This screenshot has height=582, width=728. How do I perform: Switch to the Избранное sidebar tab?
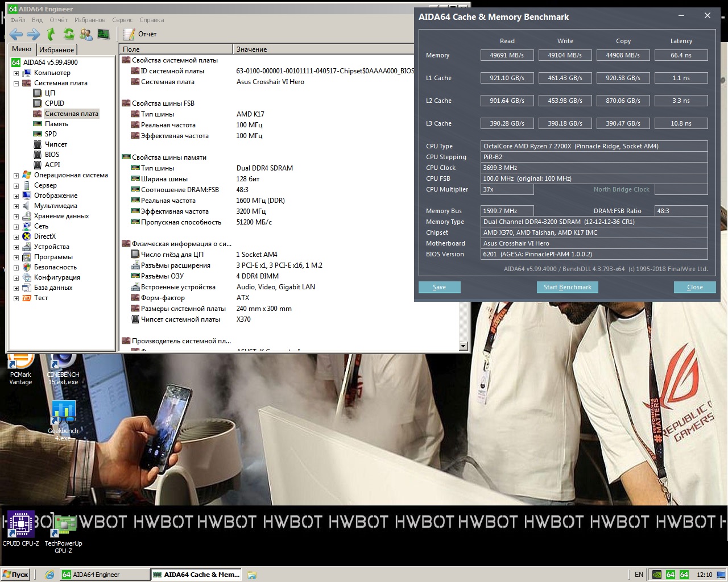pyautogui.click(x=56, y=50)
